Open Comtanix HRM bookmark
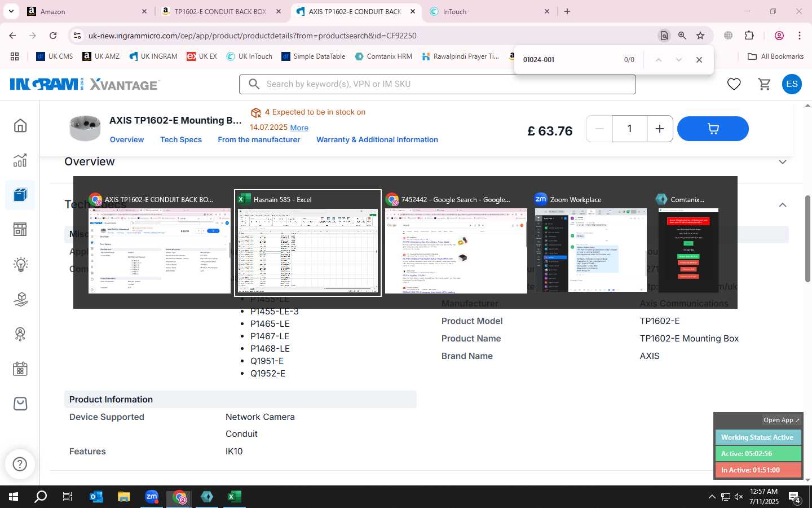This screenshot has height=508, width=812. [383, 56]
